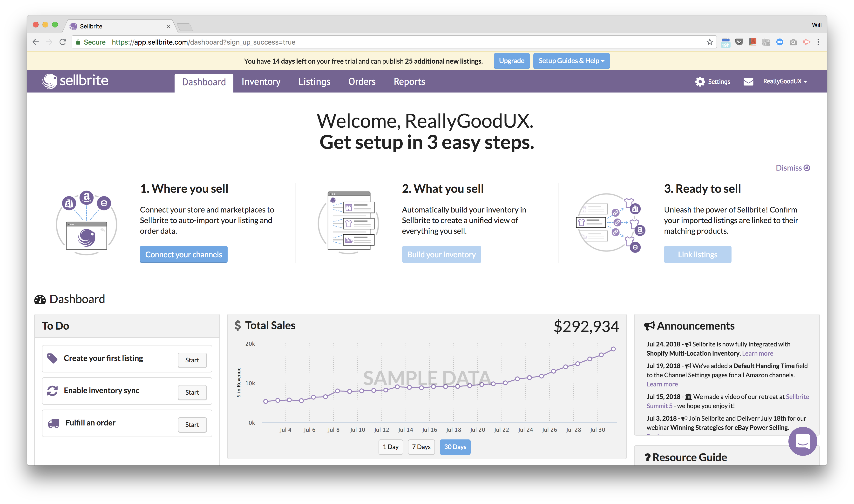Image resolution: width=854 pixels, height=504 pixels.
Task: Click the tag icon beside Create your first listing
Action: point(52,358)
